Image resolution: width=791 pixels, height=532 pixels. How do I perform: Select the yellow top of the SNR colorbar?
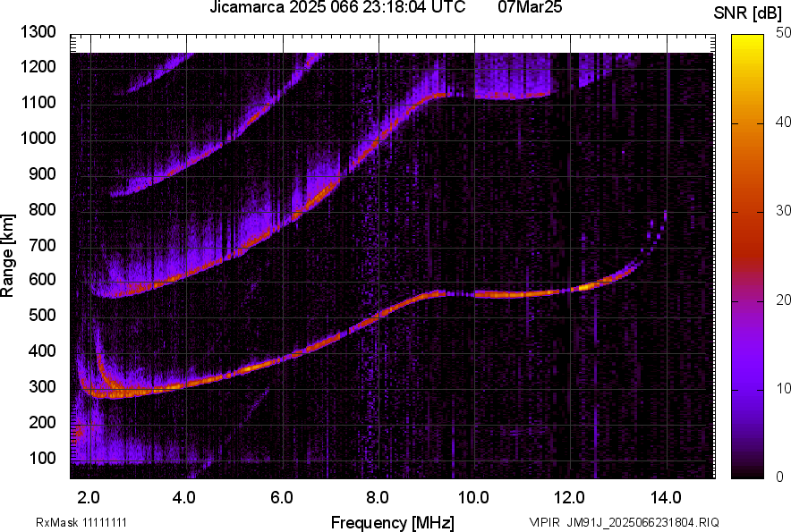pos(747,40)
